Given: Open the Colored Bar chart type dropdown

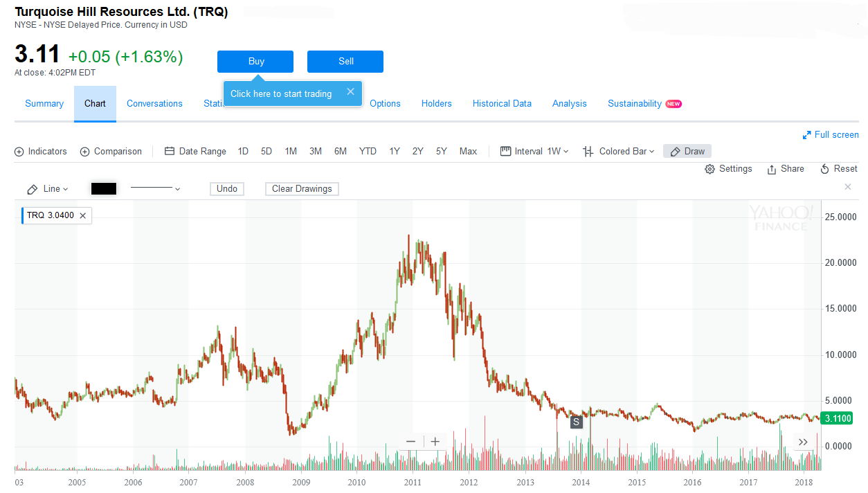Looking at the screenshot, I should pos(618,151).
